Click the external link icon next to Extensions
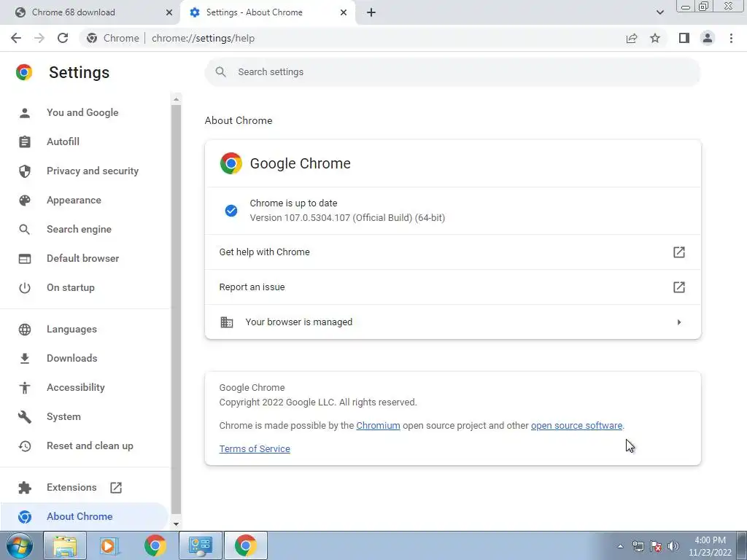Viewport: 747px width, 560px height. coord(116,488)
